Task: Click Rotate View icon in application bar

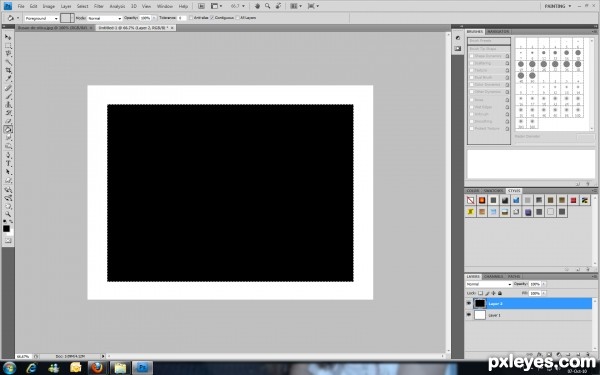Action: [278, 6]
